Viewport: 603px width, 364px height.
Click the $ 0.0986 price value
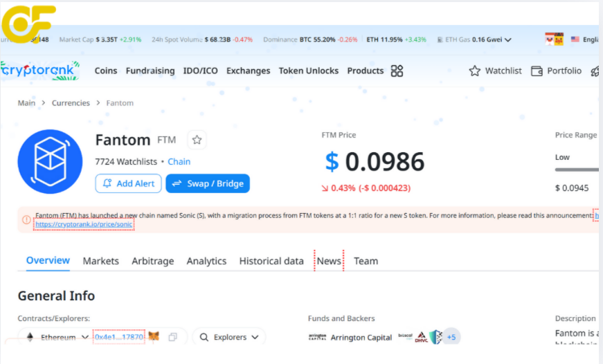click(x=375, y=161)
